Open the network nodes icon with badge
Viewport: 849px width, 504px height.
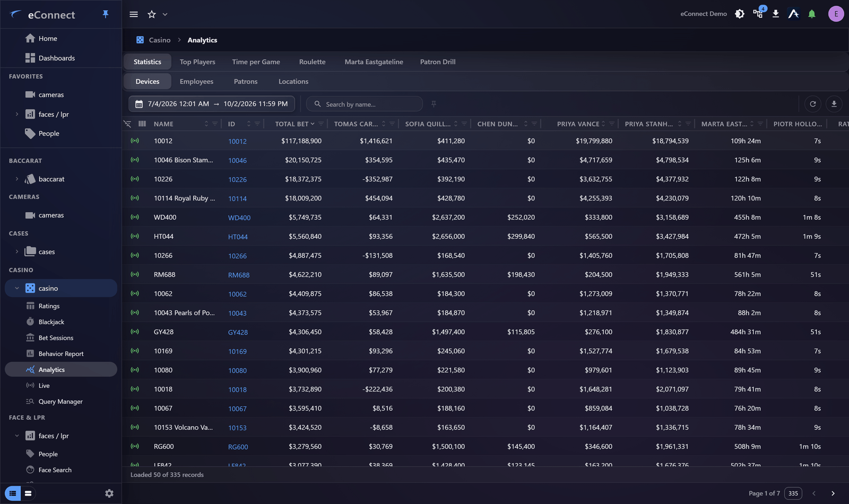758,14
